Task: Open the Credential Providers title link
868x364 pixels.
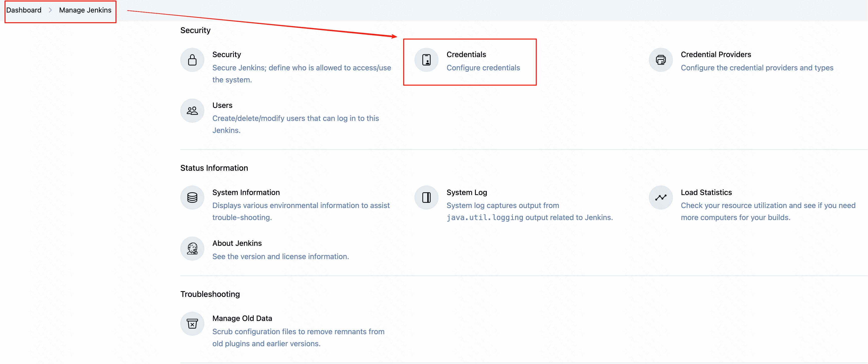Action: click(x=716, y=55)
